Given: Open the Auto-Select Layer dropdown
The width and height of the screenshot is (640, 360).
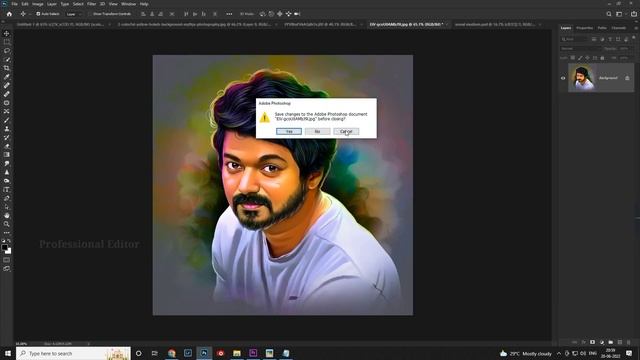Looking at the screenshot, I should (73, 14).
